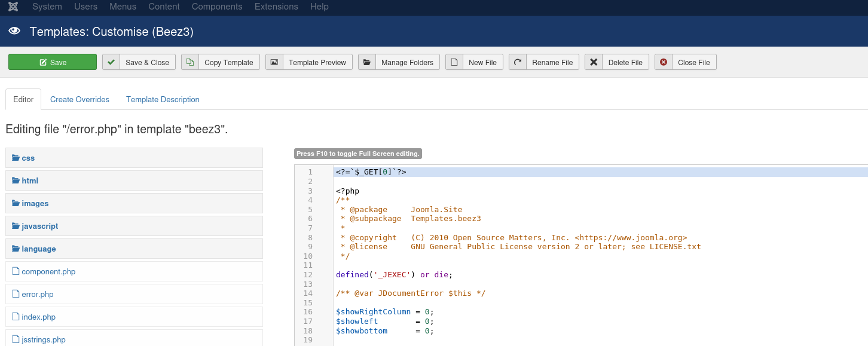Open index.php in the file list

[x=38, y=317]
